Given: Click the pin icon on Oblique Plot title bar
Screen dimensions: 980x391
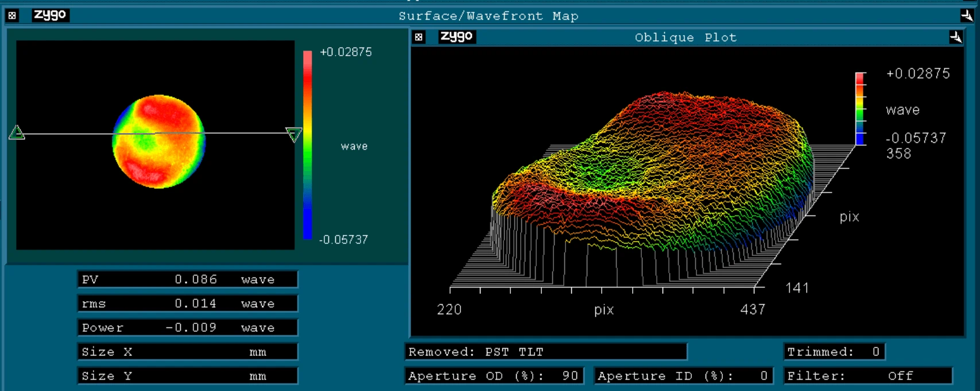Looking at the screenshot, I should coord(956,37).
